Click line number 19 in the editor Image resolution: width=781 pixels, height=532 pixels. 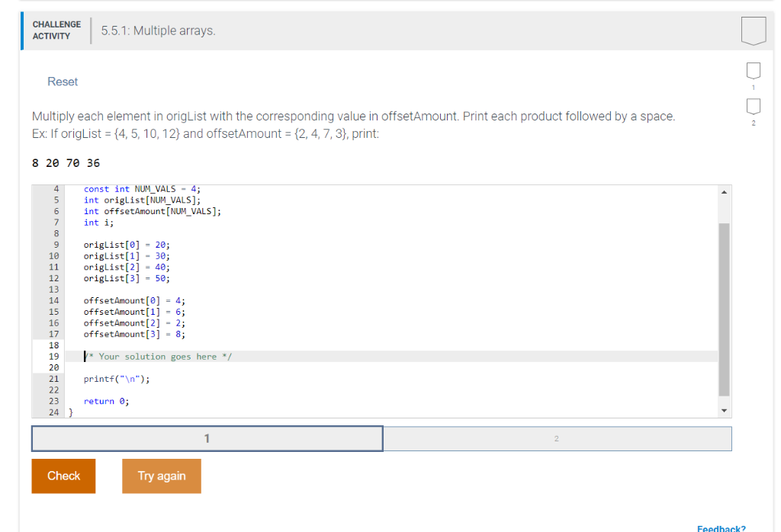(53, 356)
